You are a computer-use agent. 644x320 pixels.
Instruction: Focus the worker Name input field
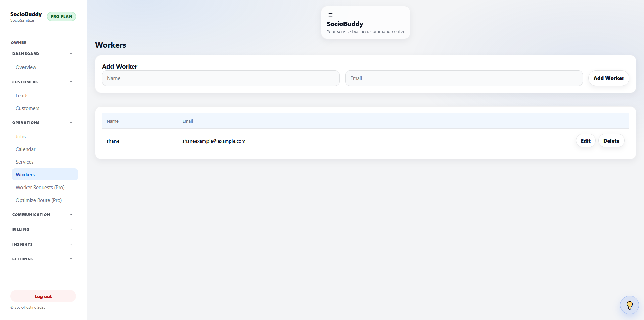pyautogui.click(x=221, y=78)
